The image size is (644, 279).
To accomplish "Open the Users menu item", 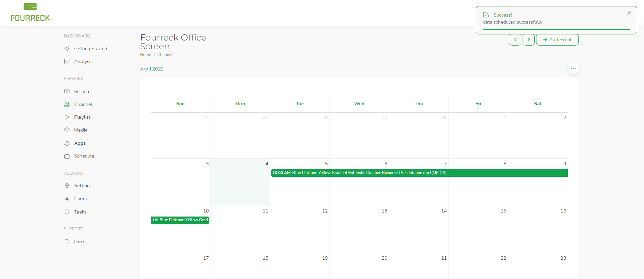I will click(x=80, y=199).
